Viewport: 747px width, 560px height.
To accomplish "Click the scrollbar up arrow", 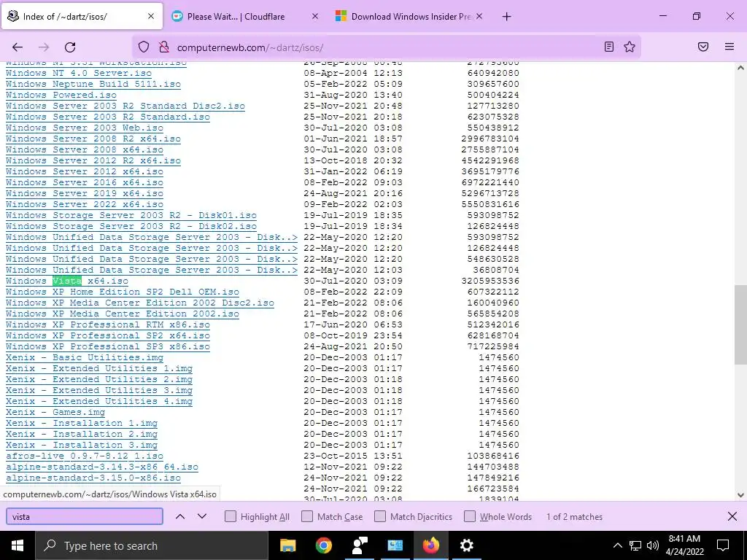I will tap(740, 68).
